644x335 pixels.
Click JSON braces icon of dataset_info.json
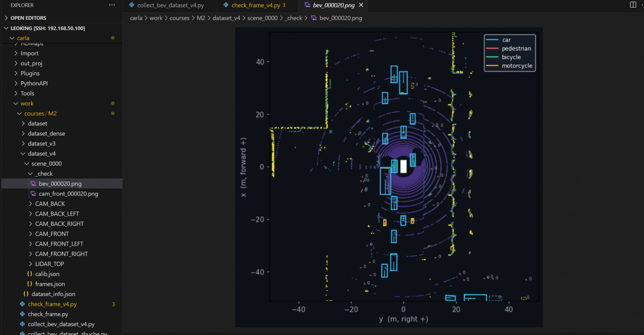pyautogui.click(x=26, y=294)
